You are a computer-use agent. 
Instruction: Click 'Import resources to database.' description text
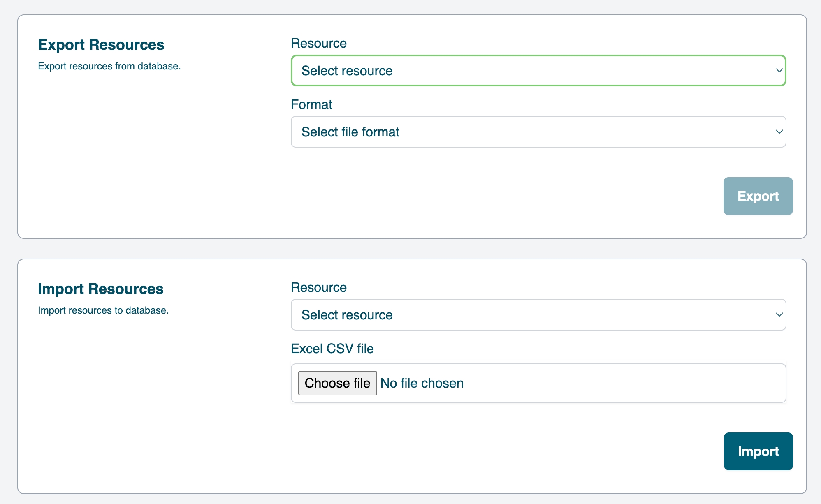tap(103, 310)
